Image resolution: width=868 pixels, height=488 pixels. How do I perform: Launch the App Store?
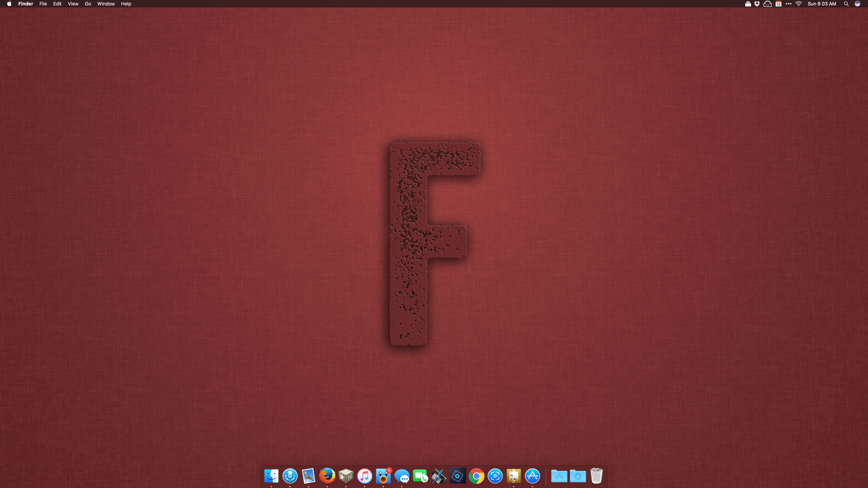[x=532, y=476]
